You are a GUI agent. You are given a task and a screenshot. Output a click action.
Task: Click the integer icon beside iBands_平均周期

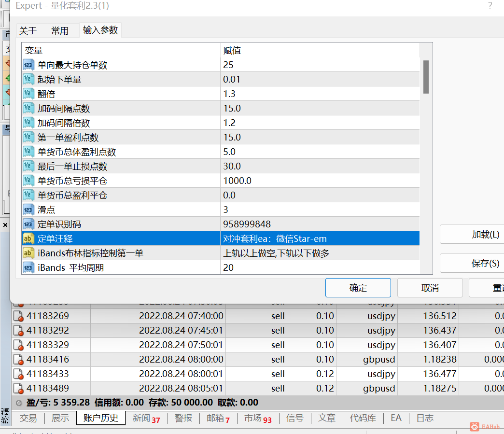28,267
